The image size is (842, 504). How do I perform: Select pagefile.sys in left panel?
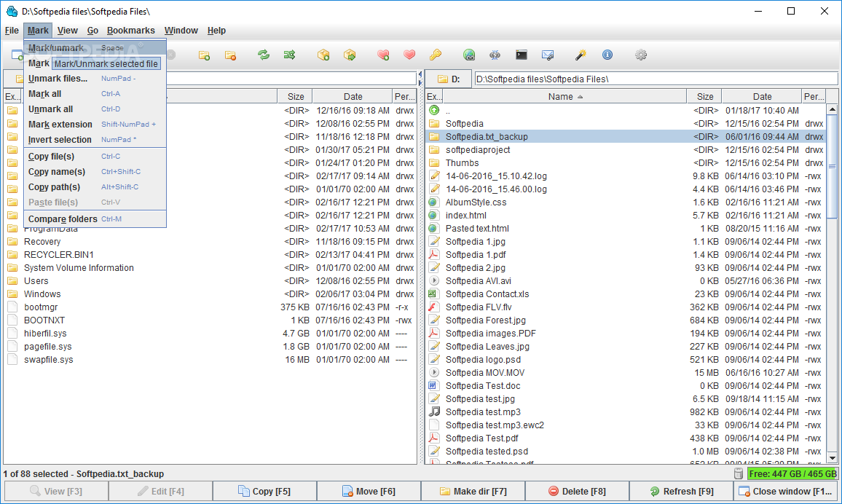(x=48, y=347)
